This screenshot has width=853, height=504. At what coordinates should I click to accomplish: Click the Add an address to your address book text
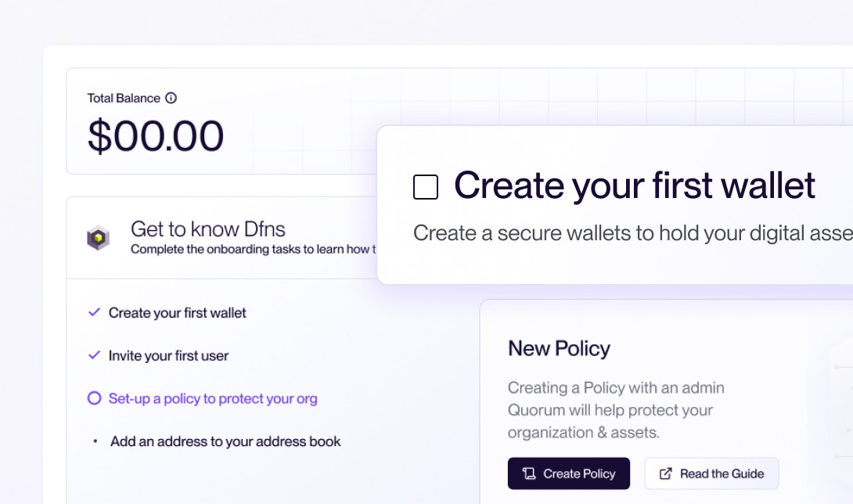click(x=225, y=441)
